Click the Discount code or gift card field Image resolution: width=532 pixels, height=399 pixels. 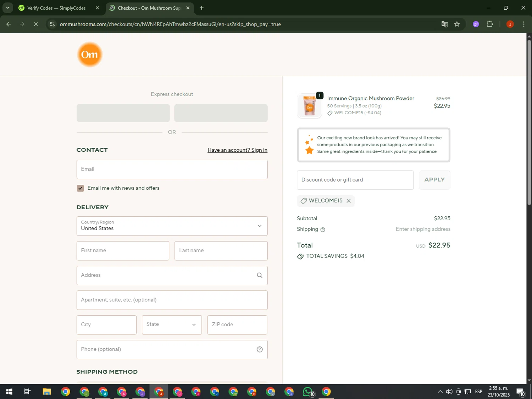(x=355, y=180)
